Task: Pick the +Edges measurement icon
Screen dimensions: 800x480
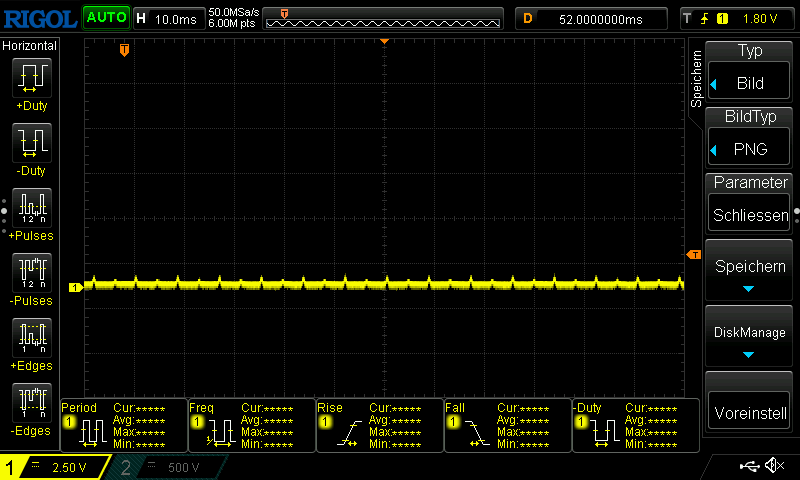Action: click(30, 338)
